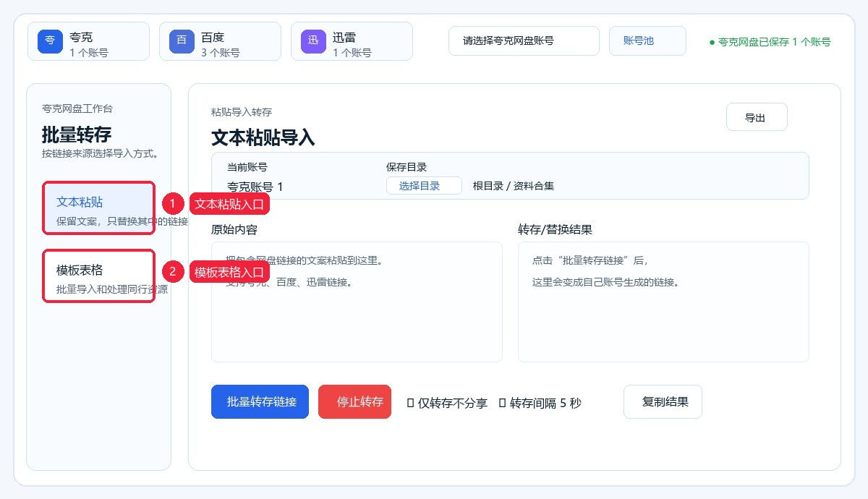Click inside the 转存/替换结果 output box

[663, 302]
